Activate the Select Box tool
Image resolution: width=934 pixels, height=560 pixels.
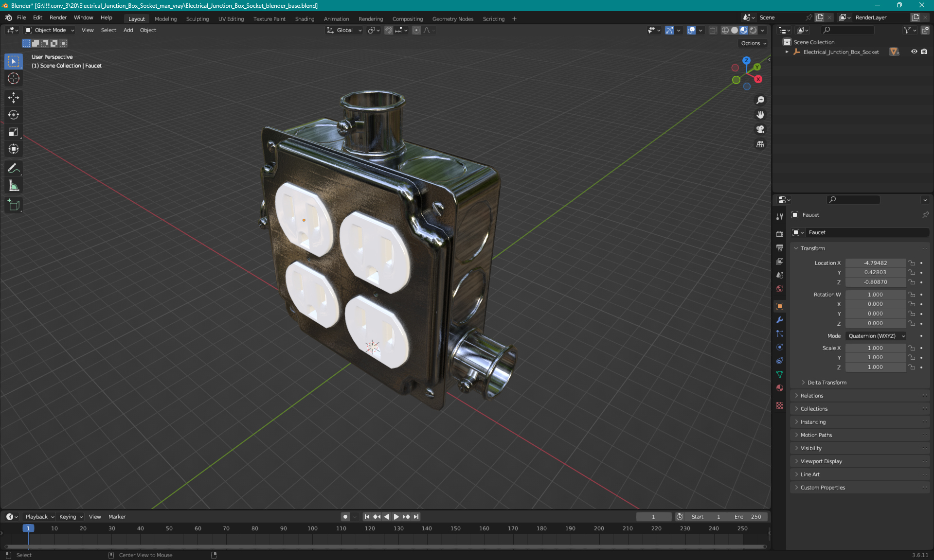14,61
